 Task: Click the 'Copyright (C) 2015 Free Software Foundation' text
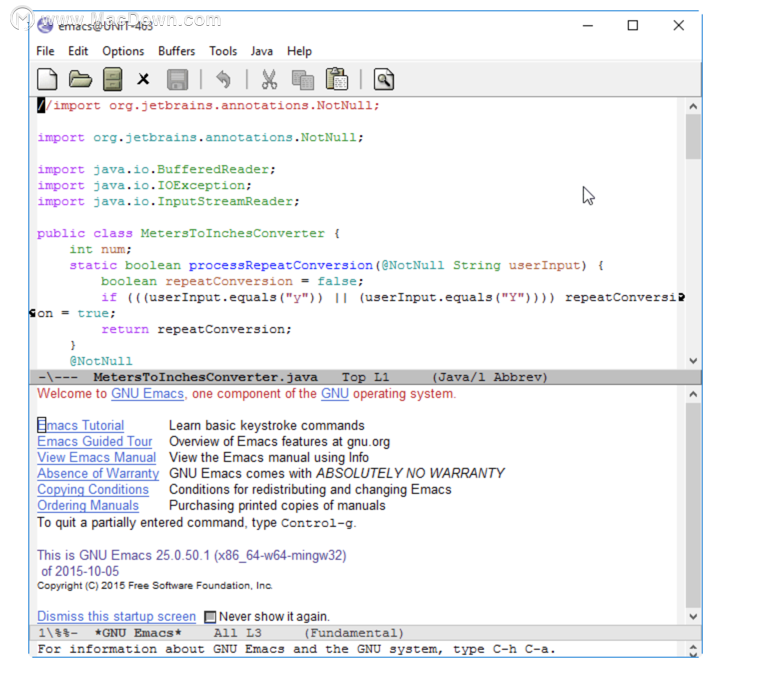pos(155,586)
